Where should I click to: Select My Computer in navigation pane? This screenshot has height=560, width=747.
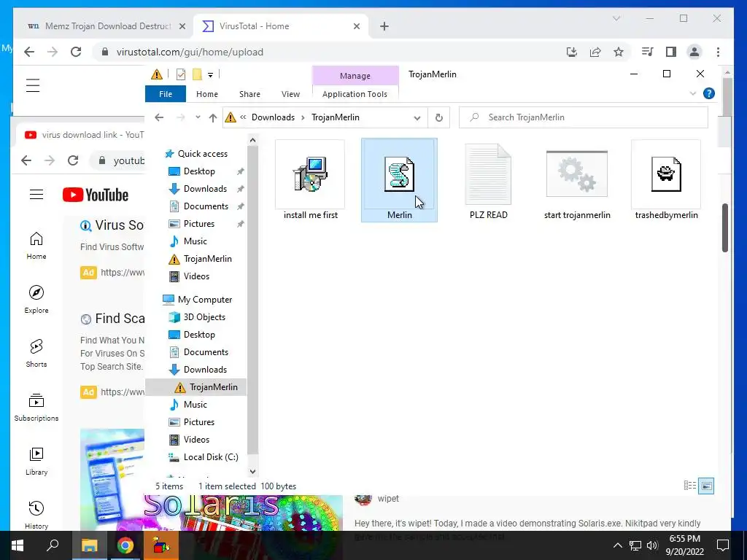205,300
